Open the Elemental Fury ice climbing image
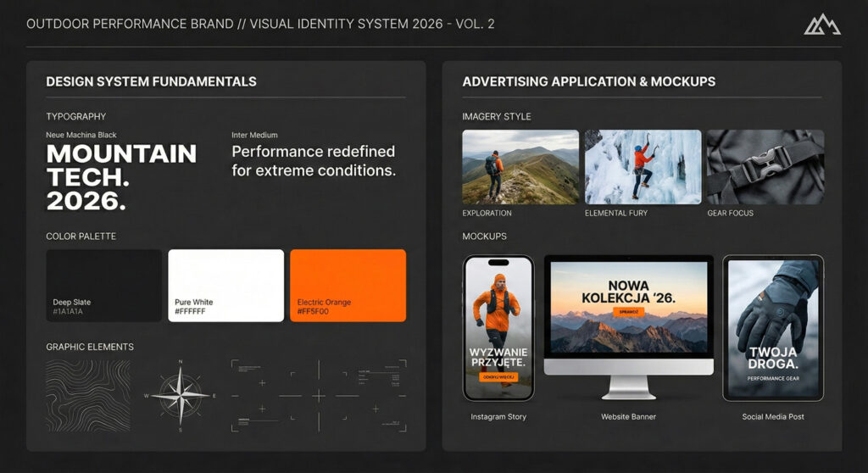The width and height of the screenshot is (868, 473). point(643,167)
